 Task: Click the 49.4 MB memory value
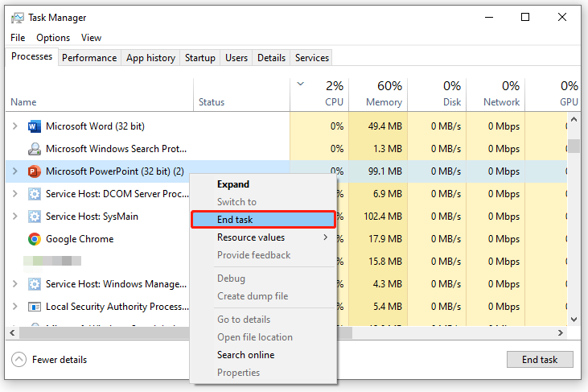pyautogui.click(x=384, y=126)
